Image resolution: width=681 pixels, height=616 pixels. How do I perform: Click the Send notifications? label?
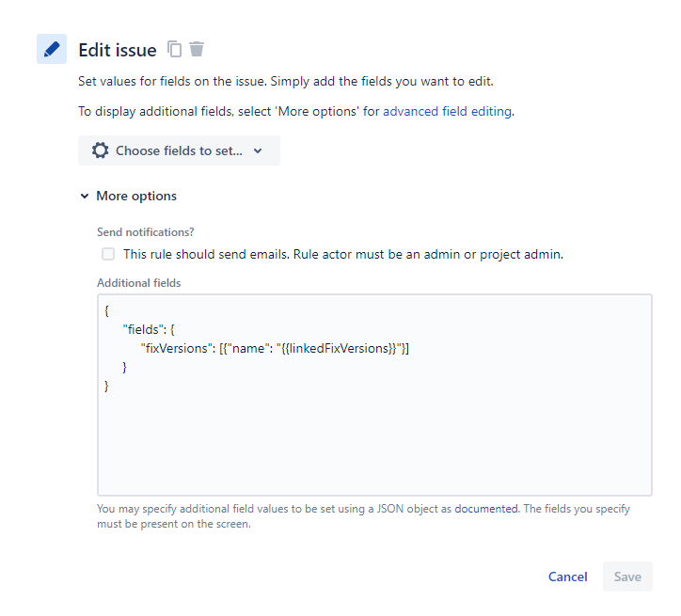tap(146, 232)
